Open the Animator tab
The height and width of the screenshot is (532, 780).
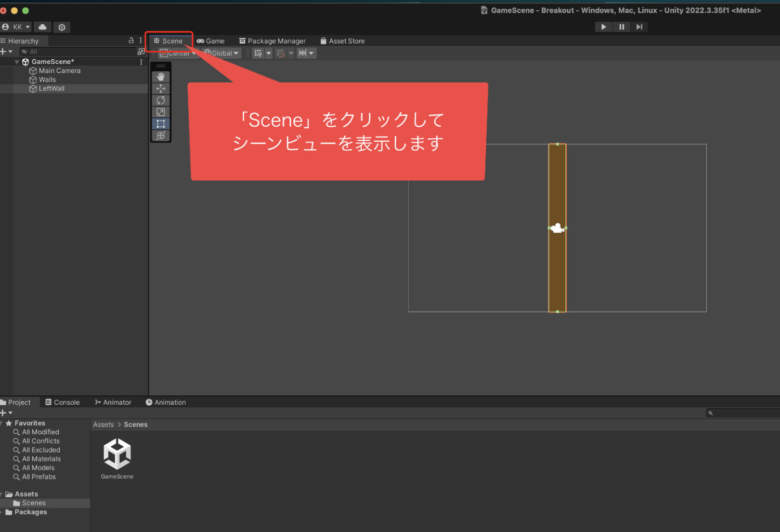point(113,402)
